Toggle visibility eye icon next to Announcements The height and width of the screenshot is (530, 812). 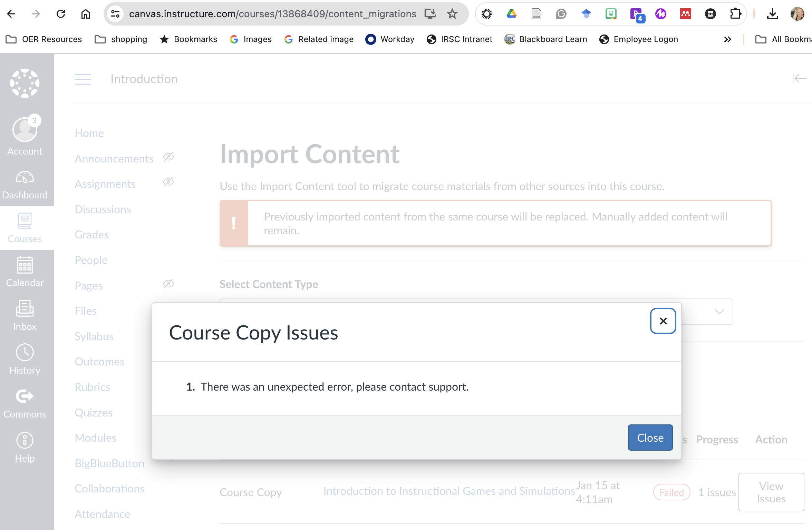[168, 157]
